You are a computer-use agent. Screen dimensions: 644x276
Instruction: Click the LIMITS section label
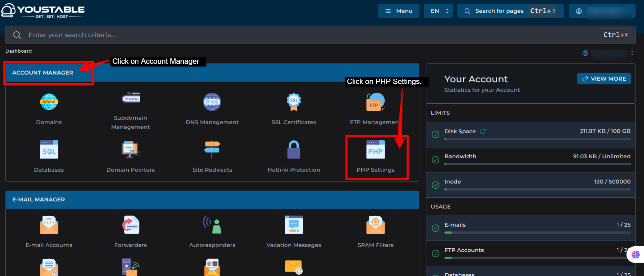coord(440,113)
